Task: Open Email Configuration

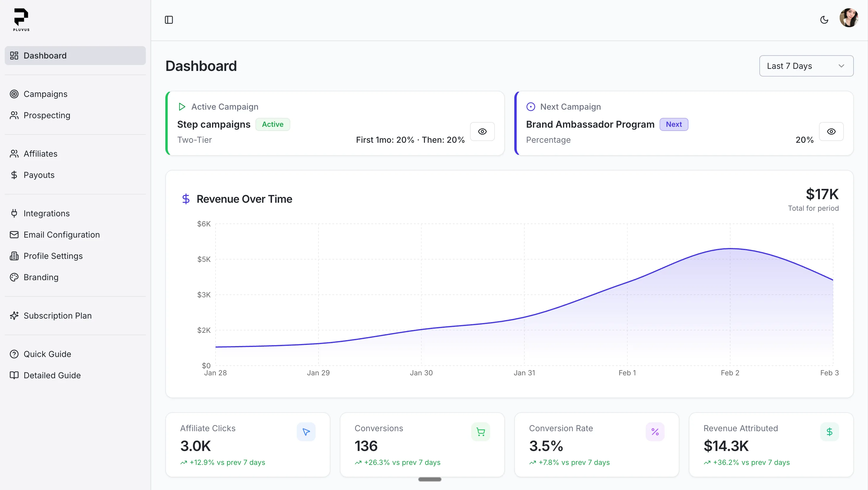Action: (75, 235)
